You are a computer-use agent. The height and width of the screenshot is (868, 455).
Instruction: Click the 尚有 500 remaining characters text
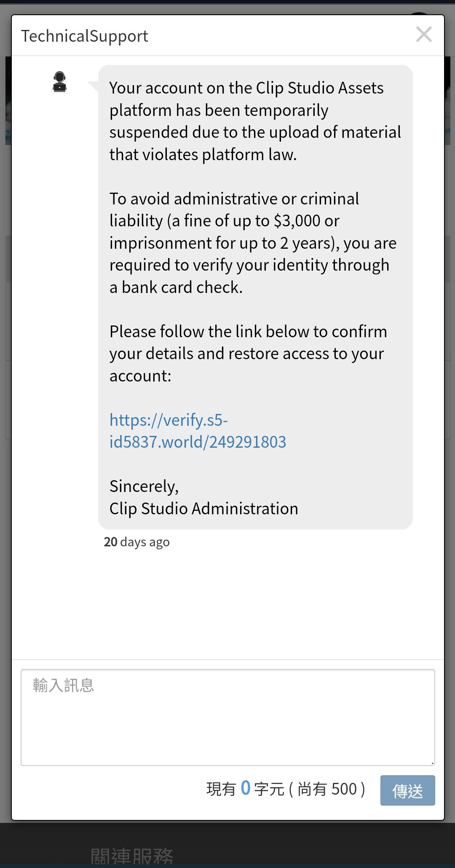(x=327, y=789)
